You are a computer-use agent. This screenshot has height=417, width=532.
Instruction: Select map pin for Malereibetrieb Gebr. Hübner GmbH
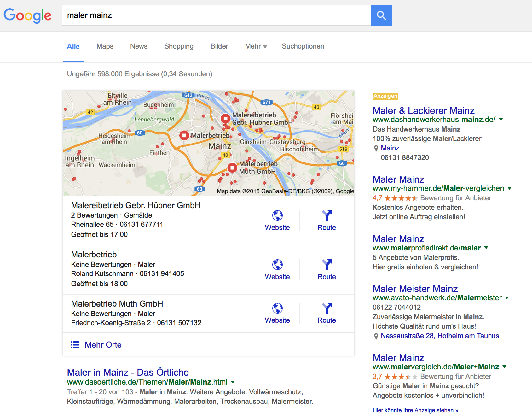coord(225,119)
